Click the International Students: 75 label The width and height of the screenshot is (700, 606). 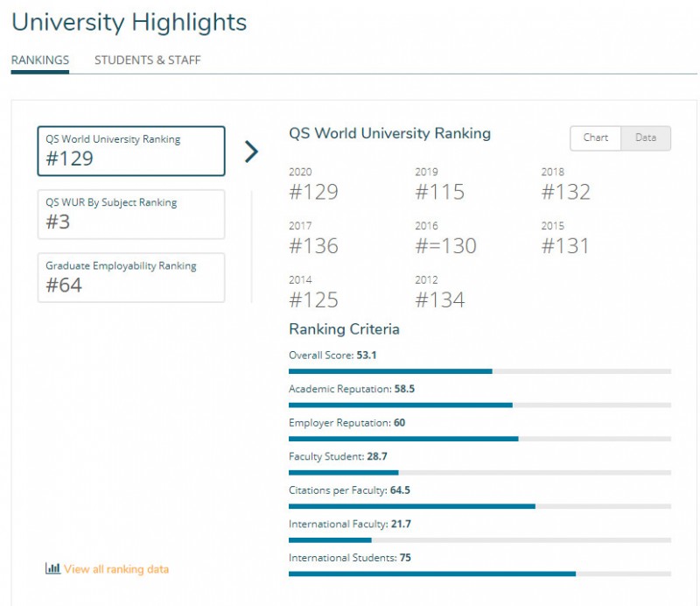click(350, 558)
